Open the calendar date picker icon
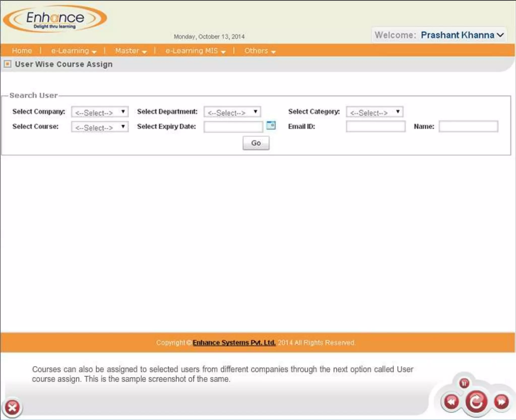The width and height of the screenshot is (516, 420). coord(271,125)
